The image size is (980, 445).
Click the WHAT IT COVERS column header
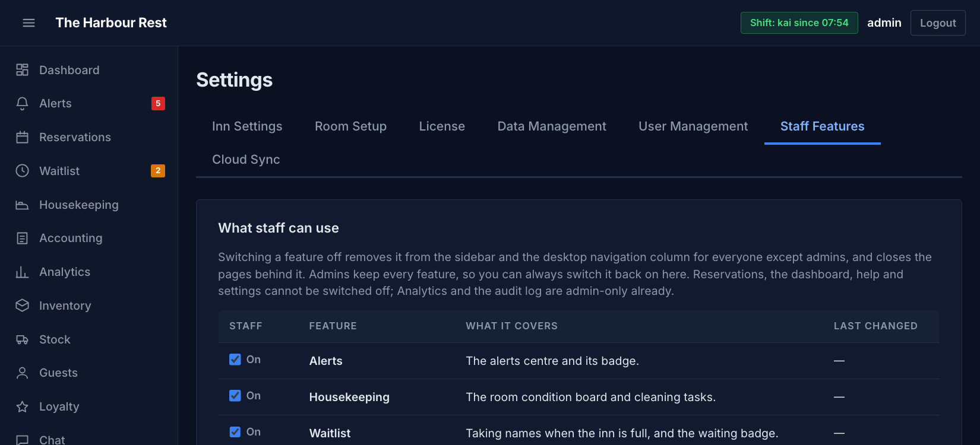(512, 326)
